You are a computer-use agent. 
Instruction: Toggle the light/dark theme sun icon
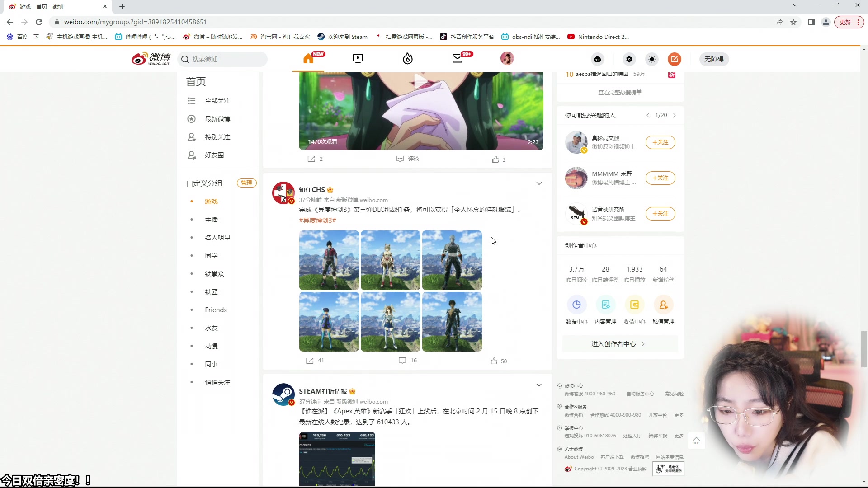pyautogui.click(x=652, y=59)
